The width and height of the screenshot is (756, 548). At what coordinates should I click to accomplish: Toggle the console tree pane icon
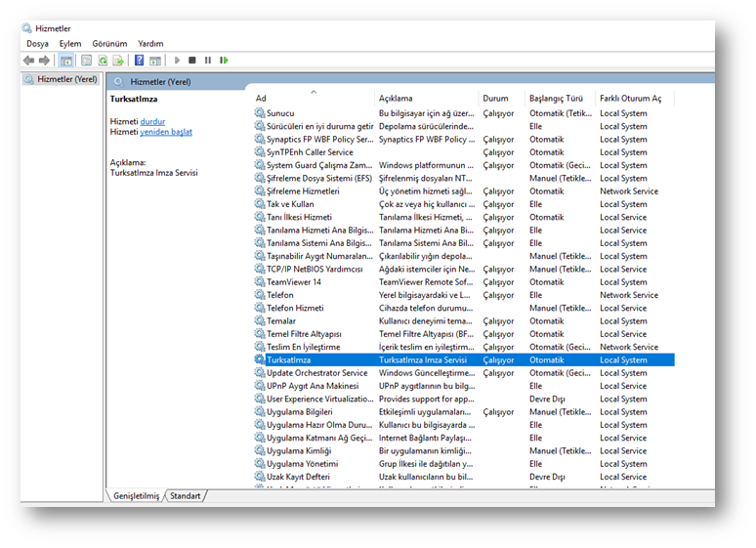tap(66, 61)
